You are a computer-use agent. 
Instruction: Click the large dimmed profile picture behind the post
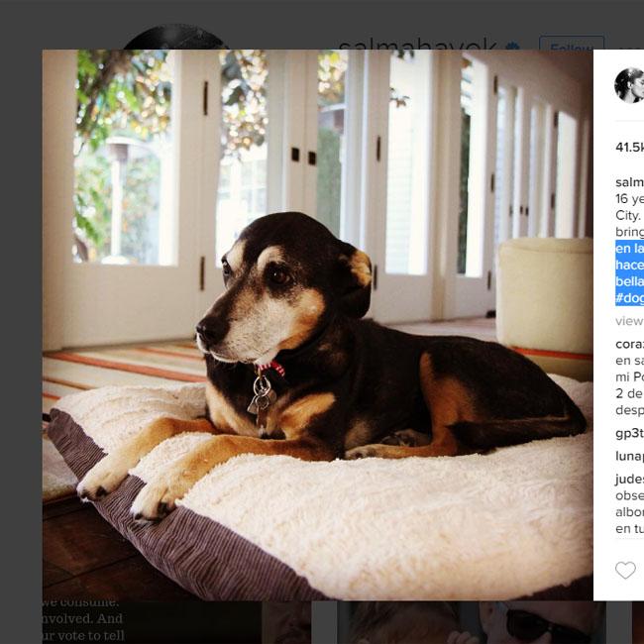click(x=175, y=38)
